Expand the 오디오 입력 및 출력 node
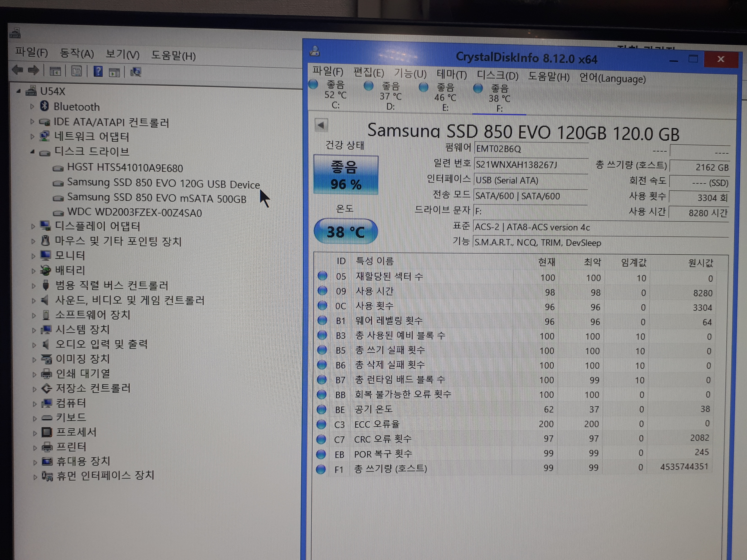The width and height of the screenshot is (747, 560). 34,345
